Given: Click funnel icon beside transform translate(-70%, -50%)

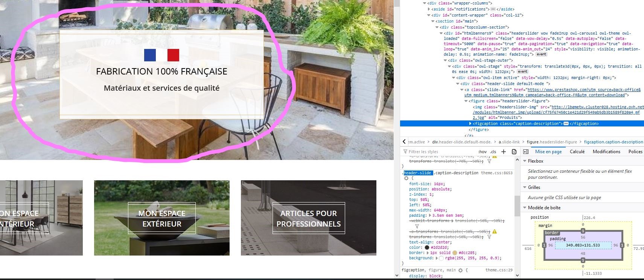Looking at the screenshot, I should pyautogui.click(x=489, y=161).
